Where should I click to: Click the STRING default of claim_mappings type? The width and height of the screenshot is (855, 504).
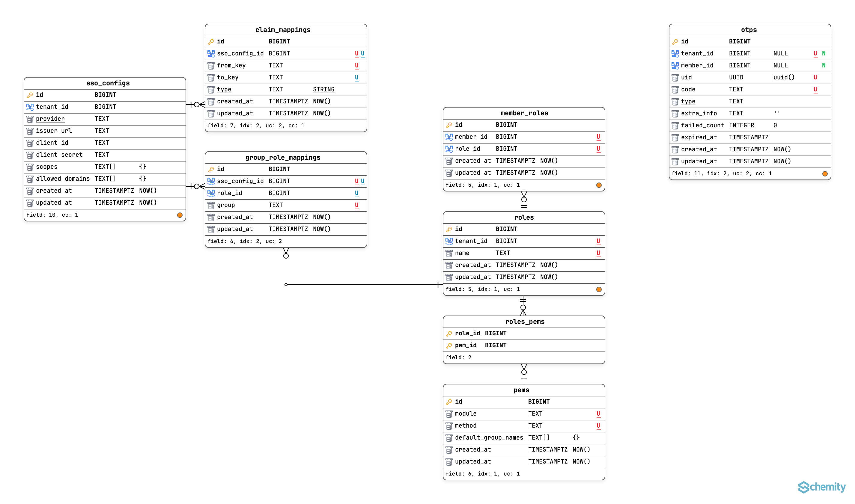pos(323,90)
